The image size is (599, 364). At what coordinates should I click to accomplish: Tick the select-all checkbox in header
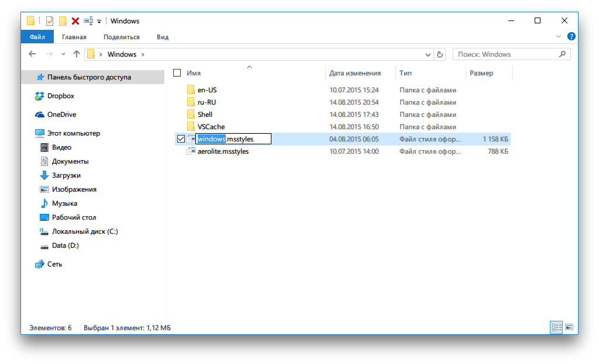pos(177,73)
